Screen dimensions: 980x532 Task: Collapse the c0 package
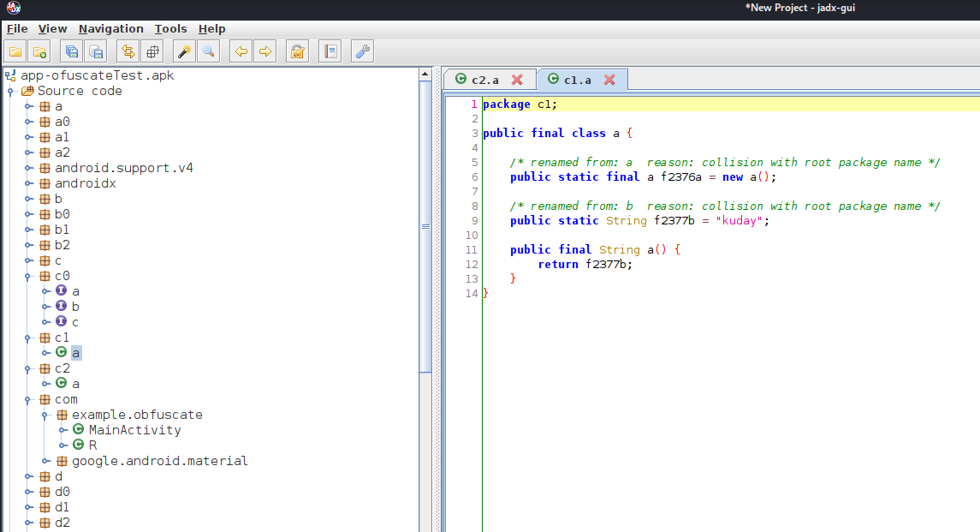coord(28,276)
